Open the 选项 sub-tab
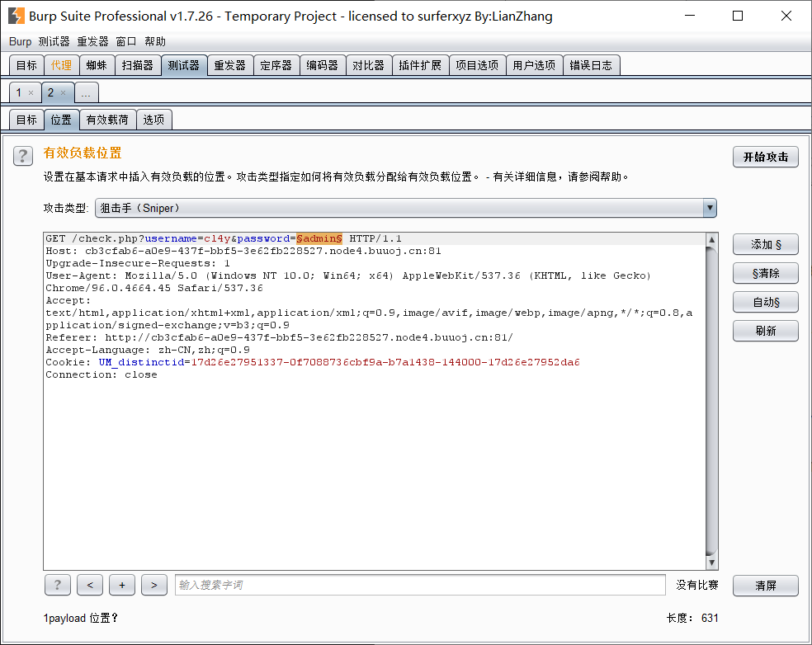The height and width of the screenshot is (645, 812). 153,120
